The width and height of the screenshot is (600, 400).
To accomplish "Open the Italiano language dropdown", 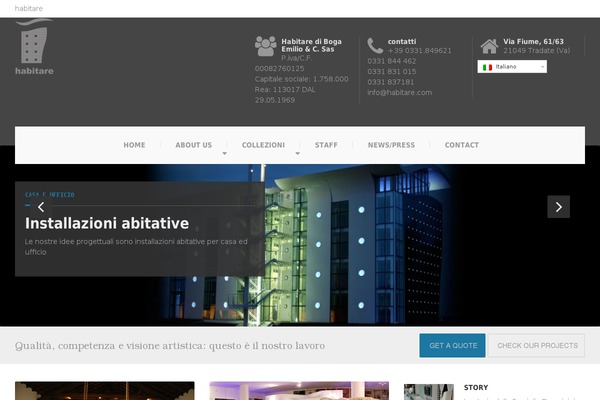I will pyautogui.click(x=512, y=67).
